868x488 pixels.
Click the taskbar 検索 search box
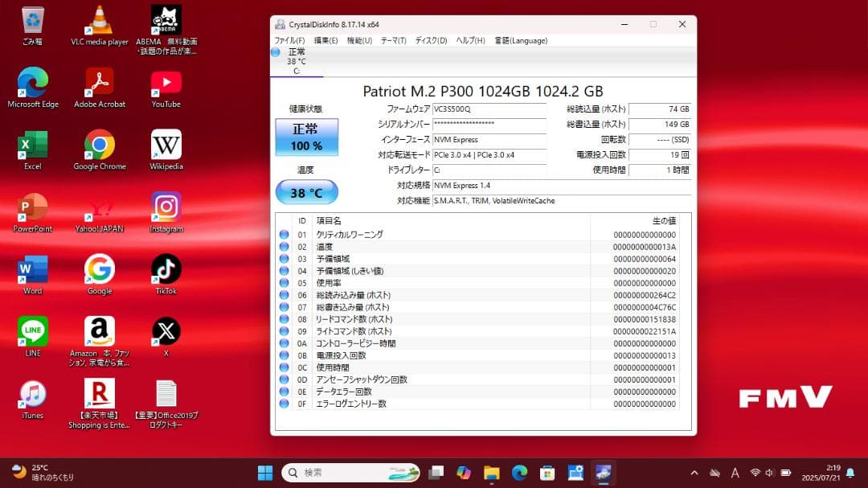350,473
